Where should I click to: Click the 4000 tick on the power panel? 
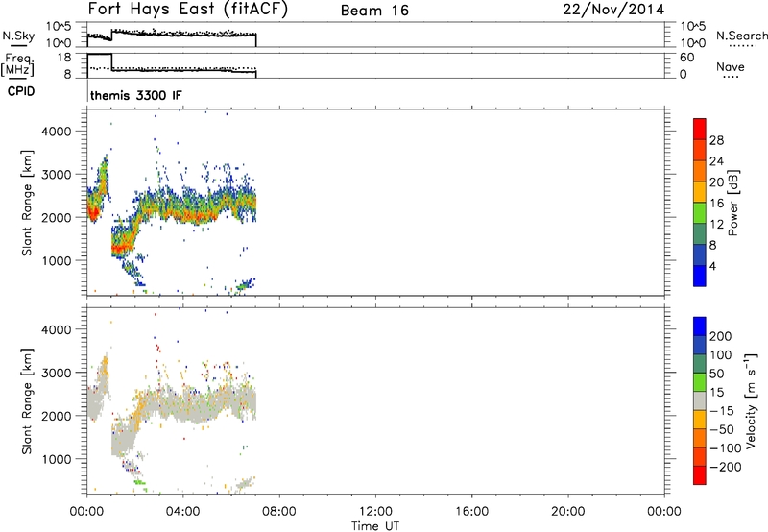coord(56,132)
